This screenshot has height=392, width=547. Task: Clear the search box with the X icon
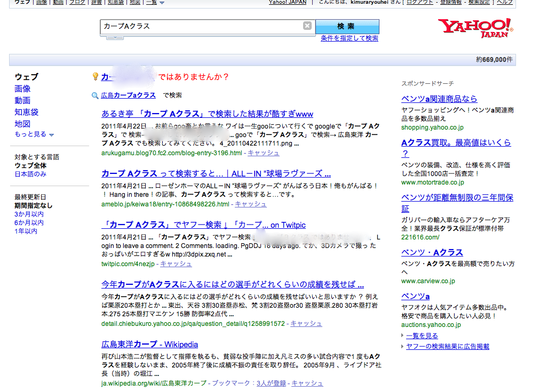(307, 26)
